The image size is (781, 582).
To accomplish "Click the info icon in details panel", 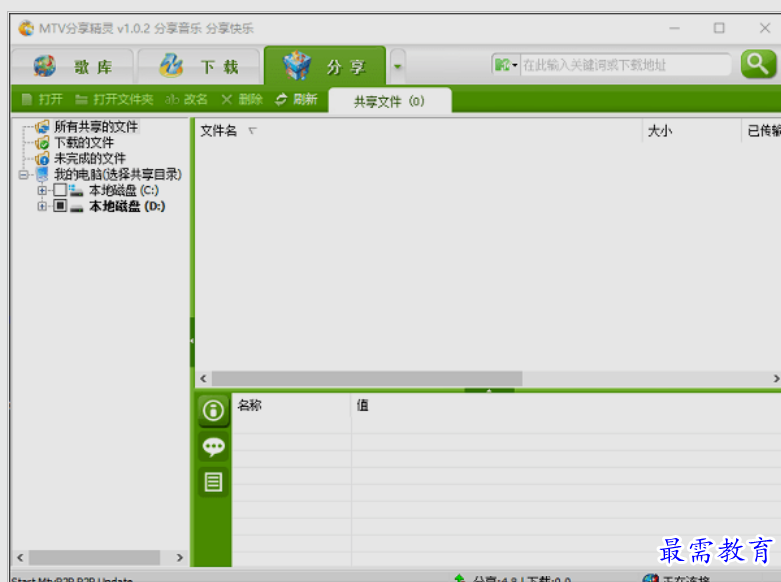I will 214,411.
